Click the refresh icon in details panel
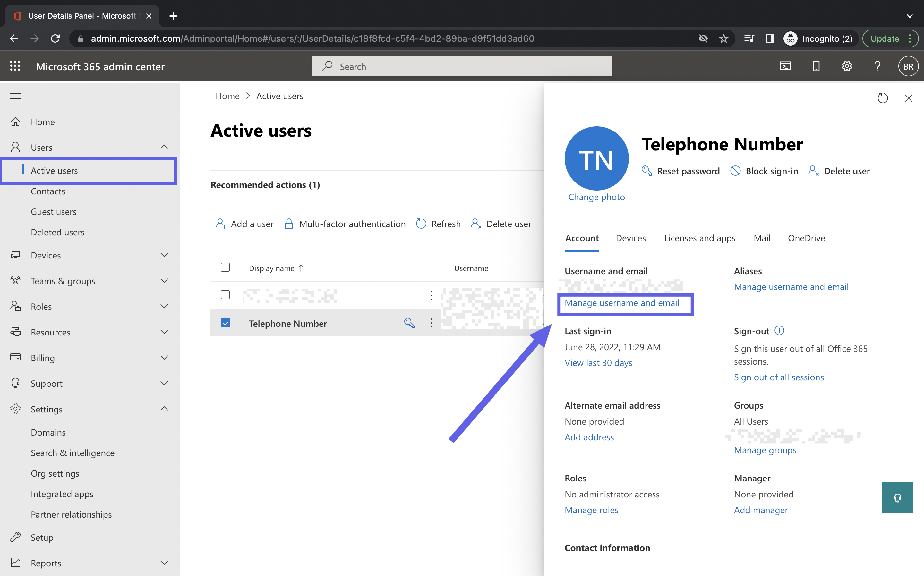The height and width of the screenshot is (576, 924). 883,98
